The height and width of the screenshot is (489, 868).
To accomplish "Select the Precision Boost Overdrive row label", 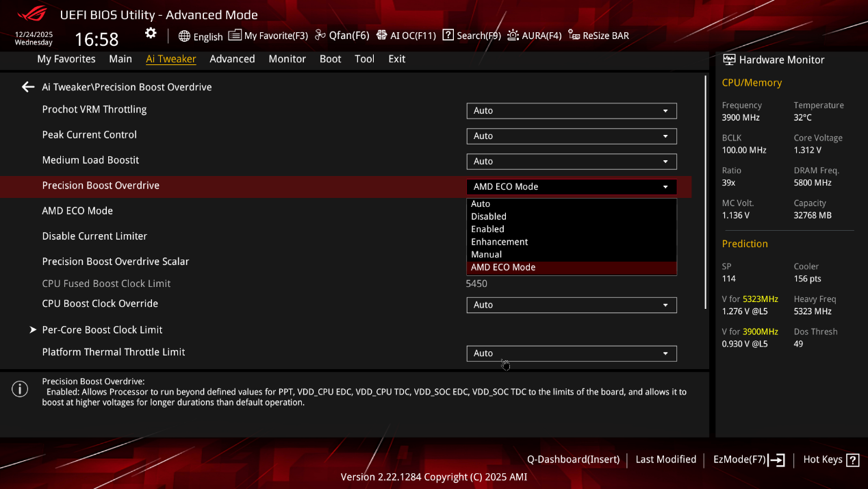I will point(101,186).
